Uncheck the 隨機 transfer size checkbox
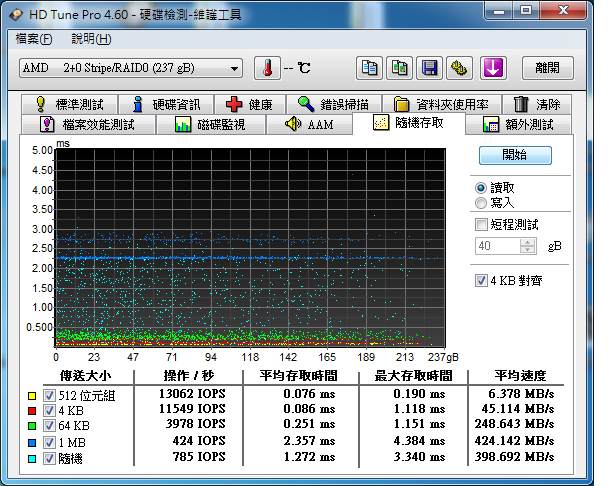The height and width of the screenshot is (486, 614). coord(49,458)
